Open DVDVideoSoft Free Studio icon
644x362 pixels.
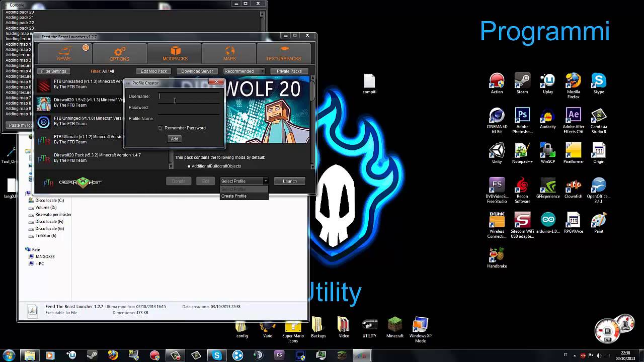[x=497, y=191]
